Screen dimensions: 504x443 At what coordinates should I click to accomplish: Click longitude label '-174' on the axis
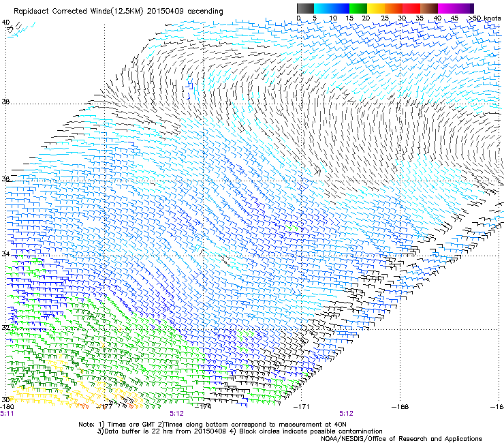tap(203, 407)
